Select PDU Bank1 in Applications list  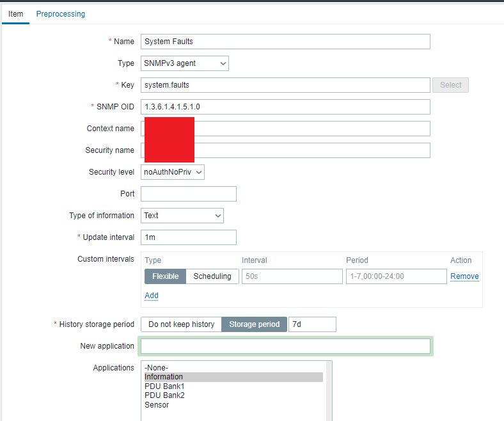[233, 386]
